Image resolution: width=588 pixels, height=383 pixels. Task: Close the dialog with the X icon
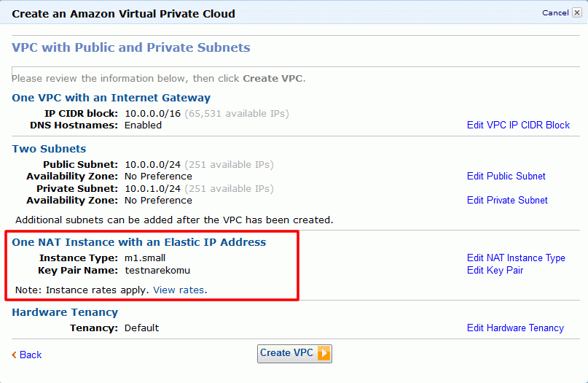pyautogui.click(x=577, y=13)
